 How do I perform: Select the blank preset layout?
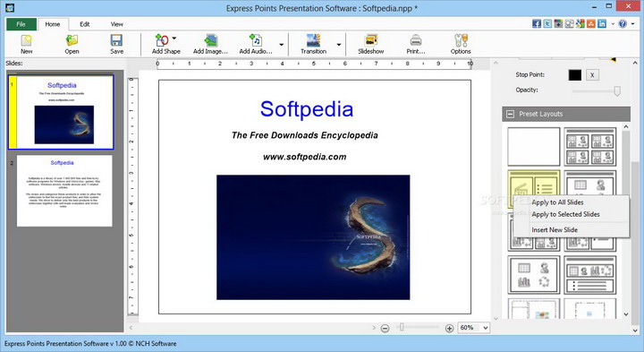[x=533, y=146]
